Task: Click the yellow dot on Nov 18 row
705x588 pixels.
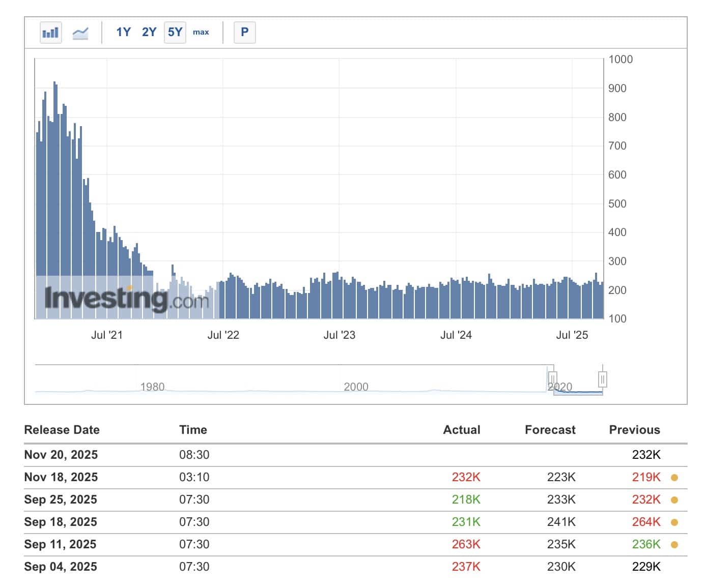Action: (x=674, y=478)
